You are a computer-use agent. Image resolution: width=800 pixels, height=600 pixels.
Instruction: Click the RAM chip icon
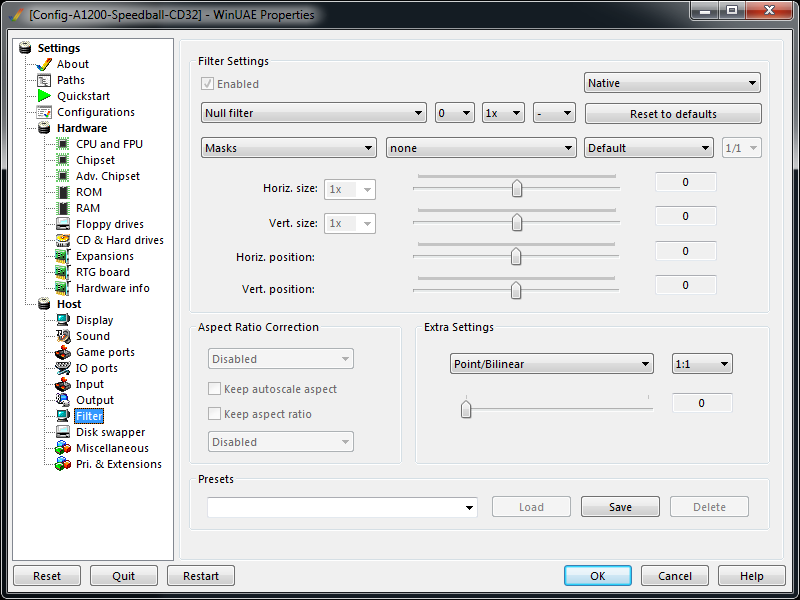[x=63, y=208]
